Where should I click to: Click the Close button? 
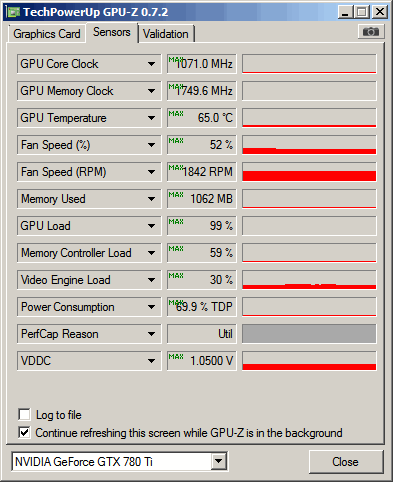tap(346, 462)
